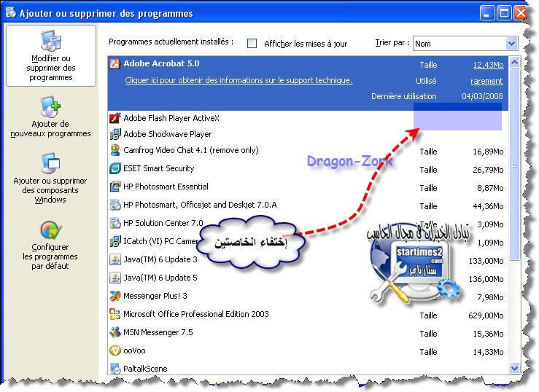Open Configurer les programmes par défaut

[x=50, y=246]
